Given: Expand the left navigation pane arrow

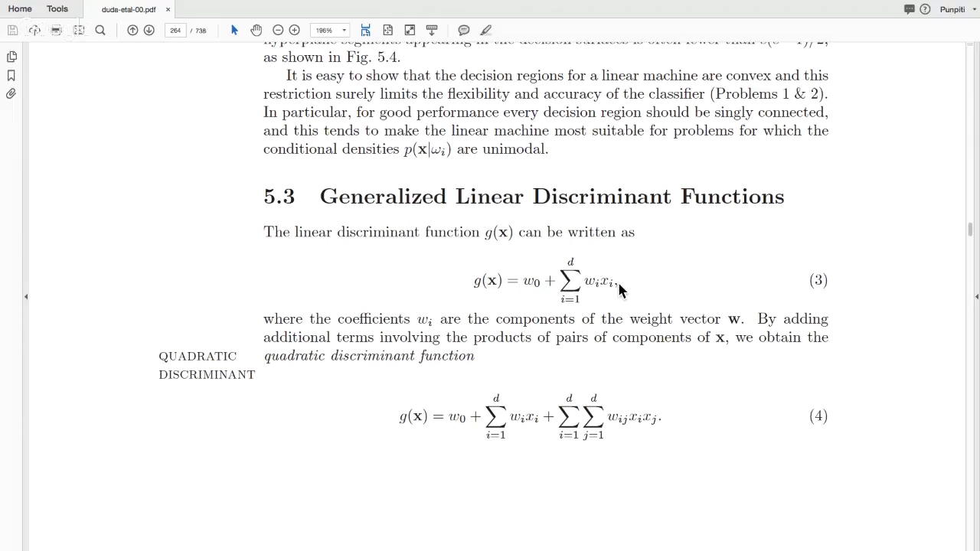Looking at the screenshot, I should point(26,297).
